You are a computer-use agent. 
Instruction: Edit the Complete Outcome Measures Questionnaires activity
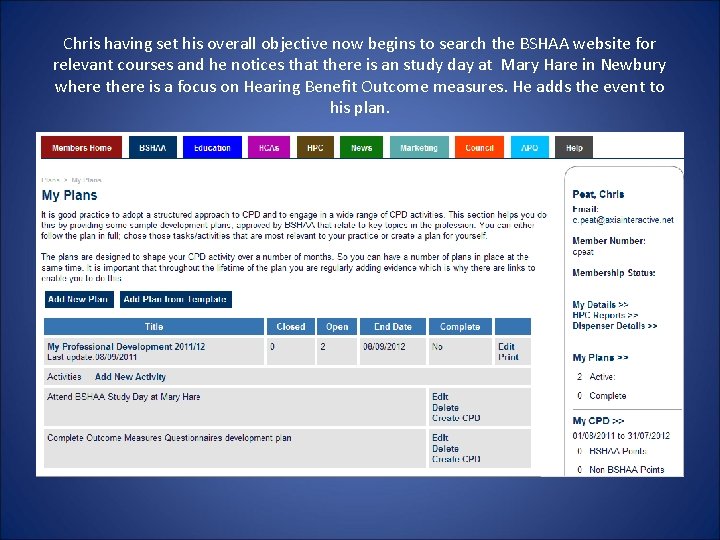(440, 437)
